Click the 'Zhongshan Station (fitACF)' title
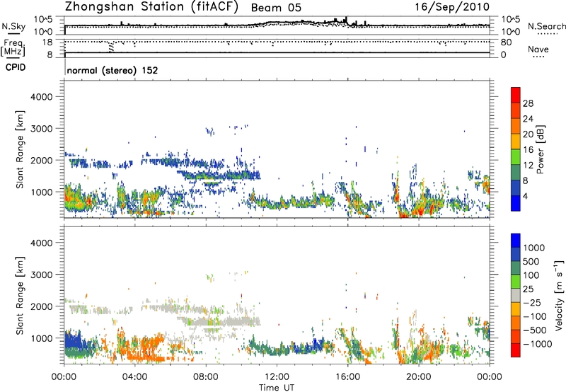The width and height of the screenshot is (566, 392). point(151,7)
